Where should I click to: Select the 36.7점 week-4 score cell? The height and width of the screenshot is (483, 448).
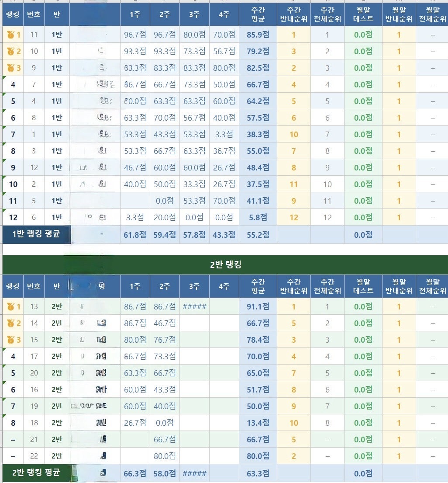(224, 151)
